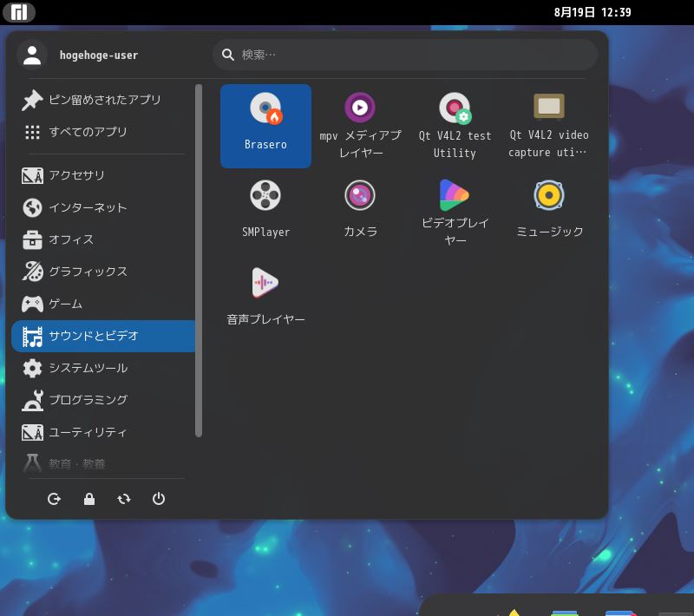Click the 検索 search field
Image resolution: width=694 pixels, height=616 pixels.
[x=405, y=55]
